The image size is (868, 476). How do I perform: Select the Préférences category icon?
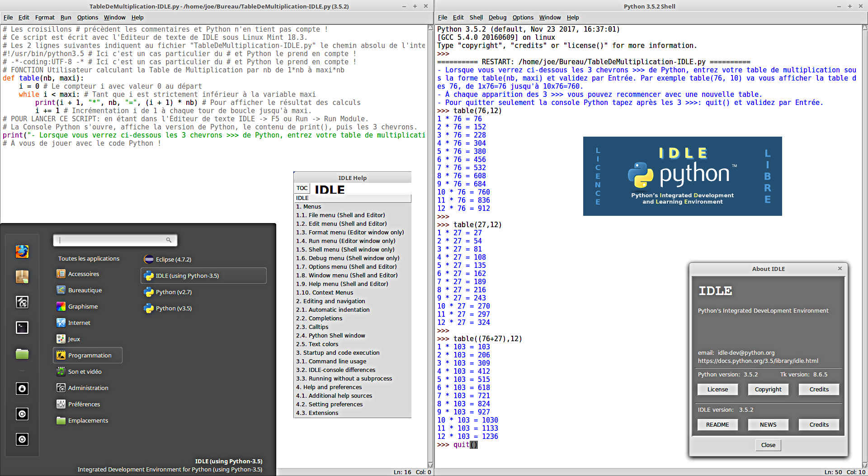tap(61, 404)
